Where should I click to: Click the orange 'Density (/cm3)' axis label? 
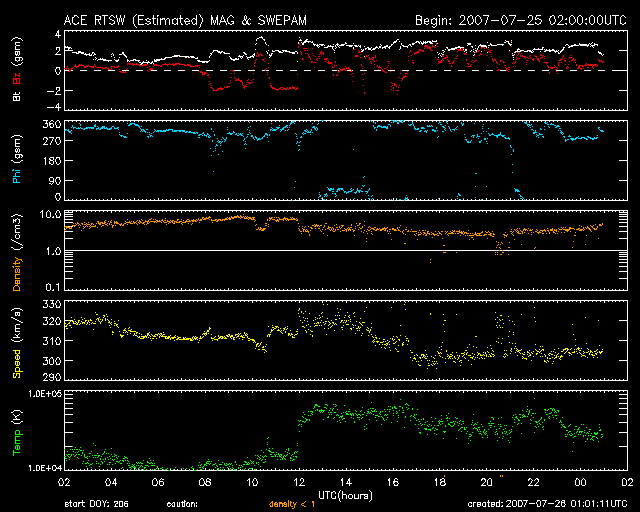coord(17,252)
